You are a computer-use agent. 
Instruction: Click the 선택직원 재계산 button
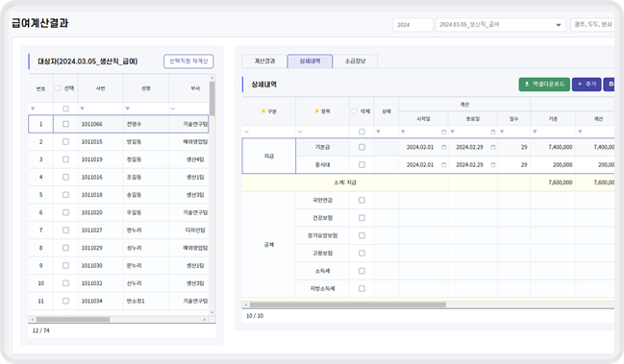(188, 61)
